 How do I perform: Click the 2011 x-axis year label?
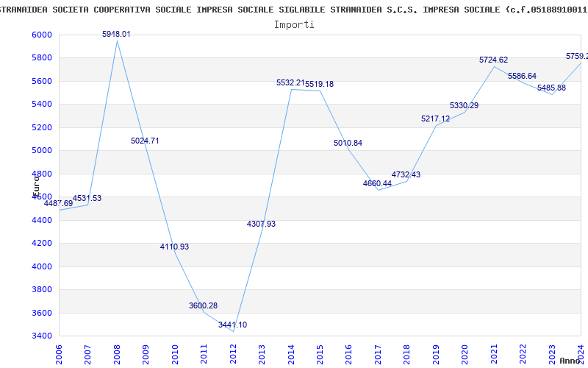pyautogui.click(x=204, y=355)
